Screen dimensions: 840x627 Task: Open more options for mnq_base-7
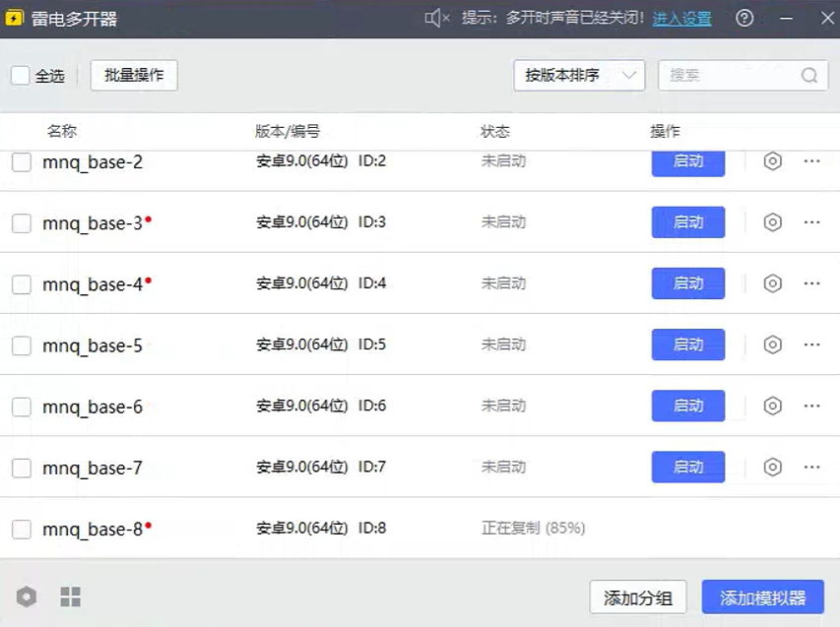(x=811, y=467)
